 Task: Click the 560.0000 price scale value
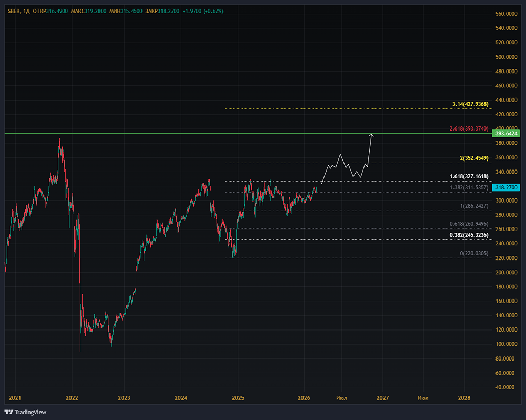point(506,14)
